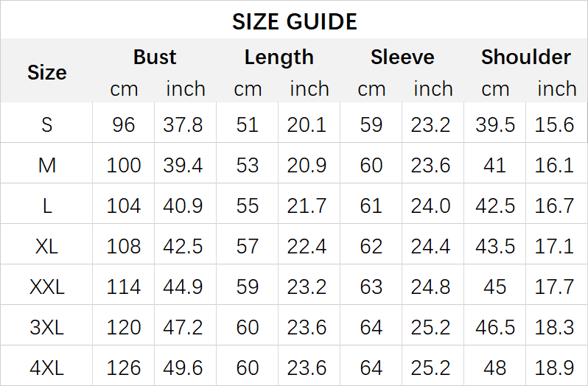Click the 21.7 inch length value

point(307,206)
